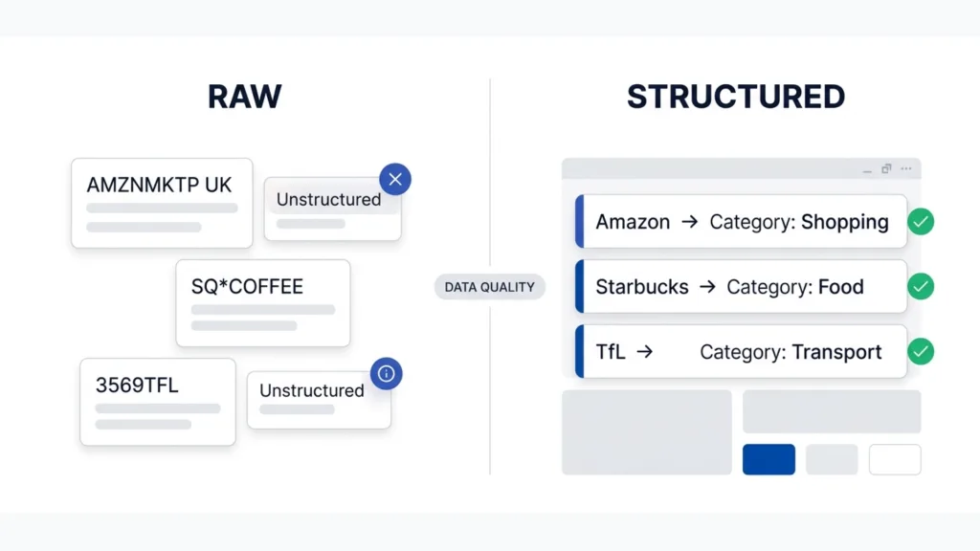Click the large grey placeholder panel
Screen dimensions: 980x551
(x=647, y=432)
